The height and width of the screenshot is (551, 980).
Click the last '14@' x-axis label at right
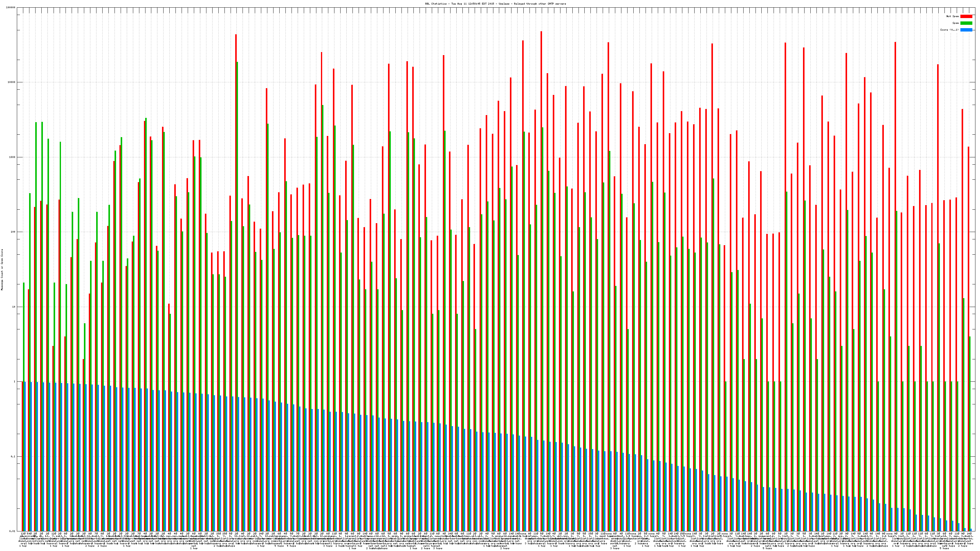click(x=969, y=534)
